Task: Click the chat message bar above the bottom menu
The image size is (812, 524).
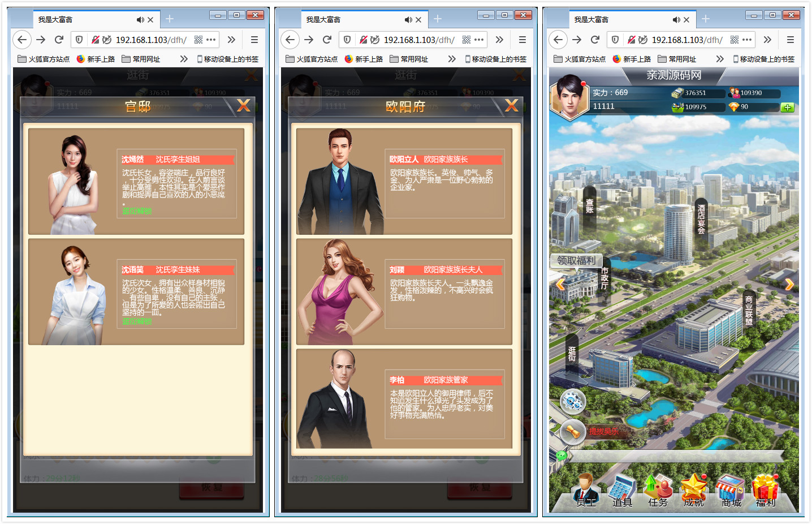Action: click(676, 456)
